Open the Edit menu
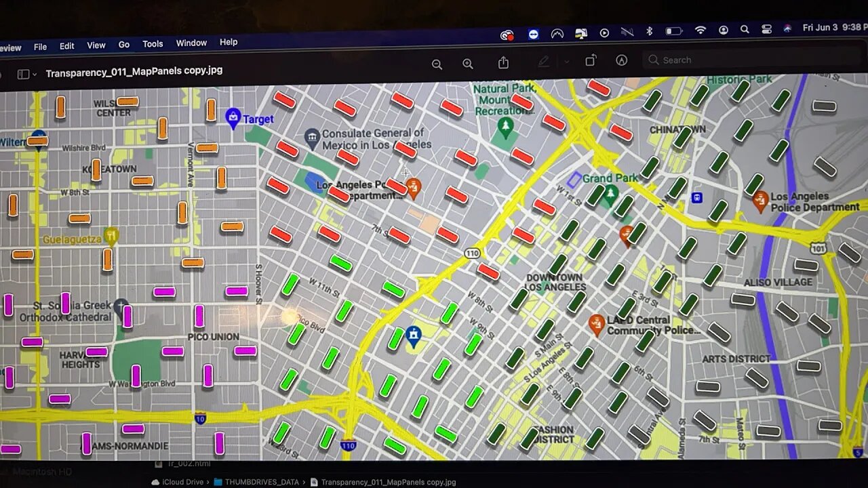This screenshot has height=488, width=868. [x=67, y=46]
